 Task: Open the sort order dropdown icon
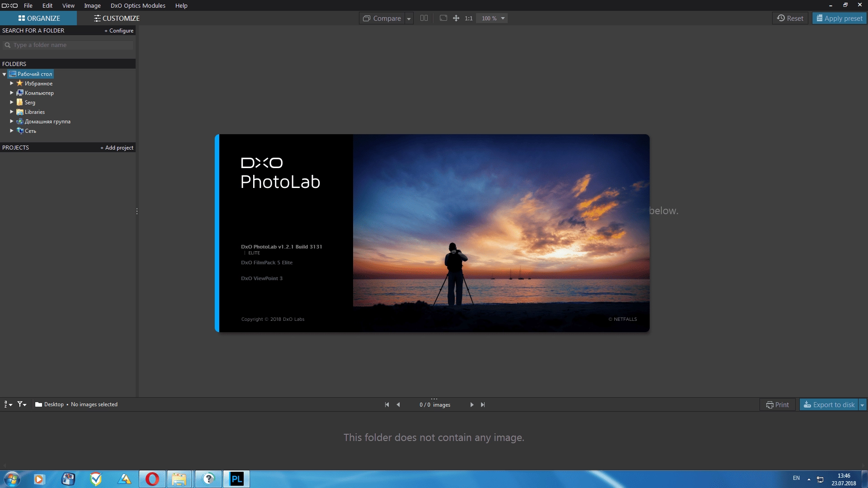(8, 404)
